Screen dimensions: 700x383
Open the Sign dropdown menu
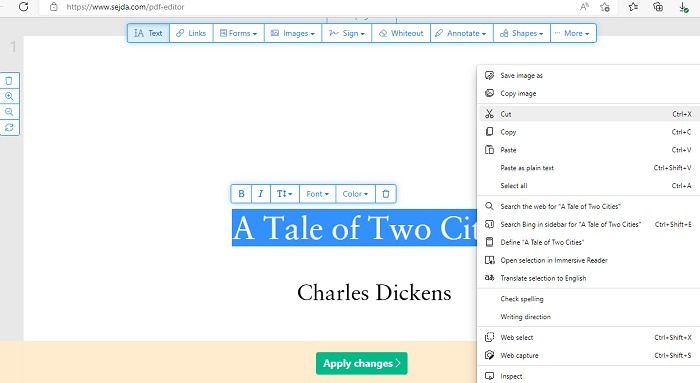tap(347, 33)
